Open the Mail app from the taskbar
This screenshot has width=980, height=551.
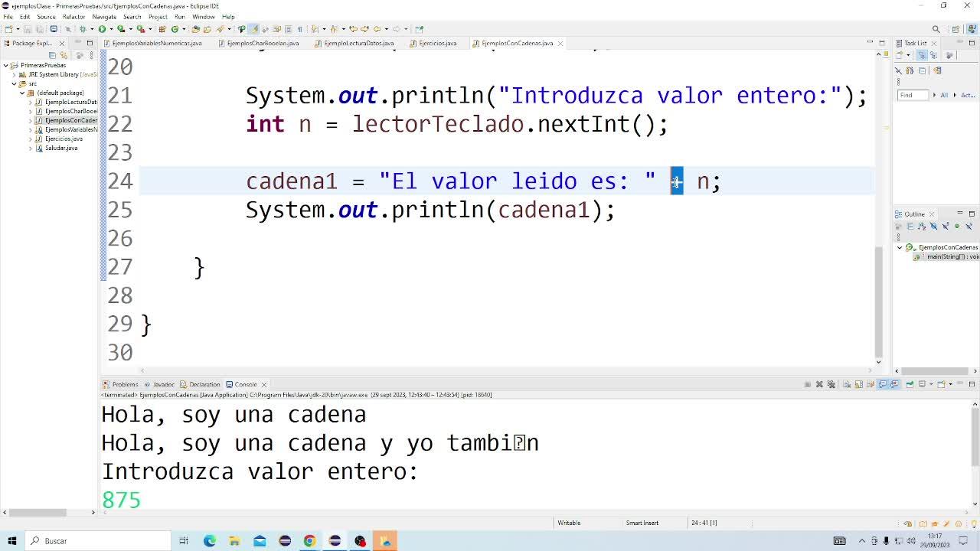pos(260,541)
